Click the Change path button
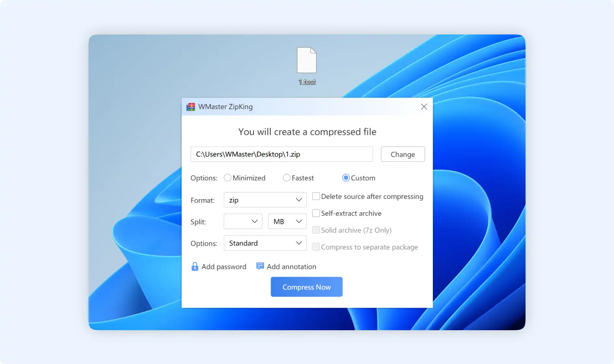 [403, 154]
